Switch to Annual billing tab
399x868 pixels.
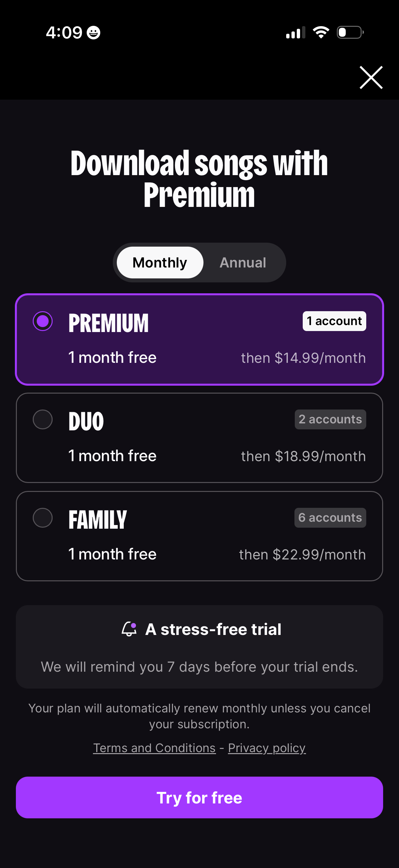(x=243, y=263)
